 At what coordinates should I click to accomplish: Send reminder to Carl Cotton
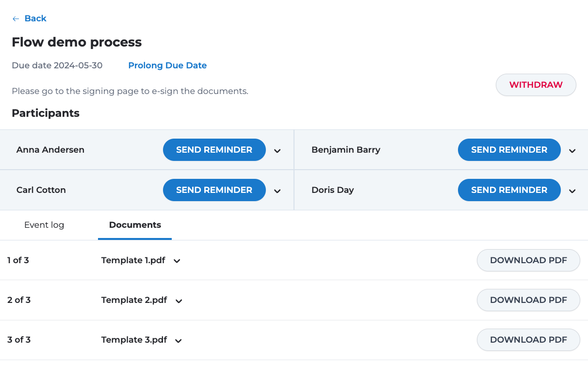tap(214, 190)
